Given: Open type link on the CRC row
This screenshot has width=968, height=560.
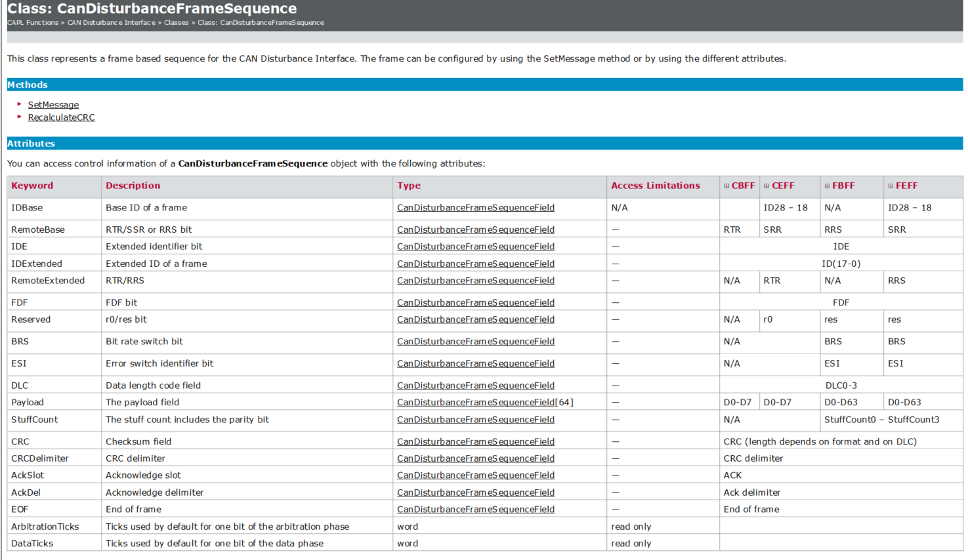Looking at the screenshot, I should point(475,441).
